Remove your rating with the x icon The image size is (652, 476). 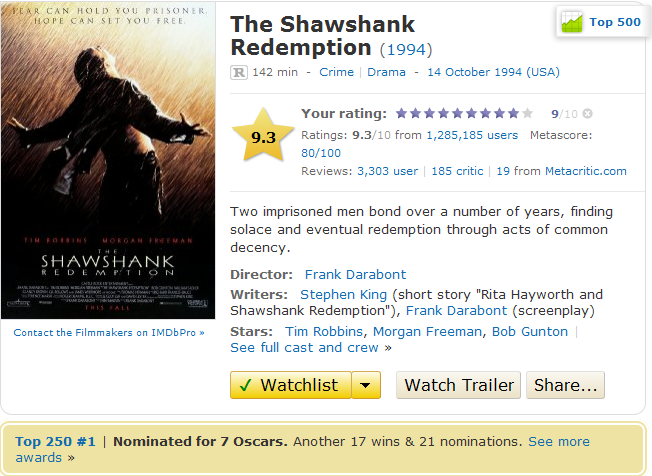[x=587, y=113]
